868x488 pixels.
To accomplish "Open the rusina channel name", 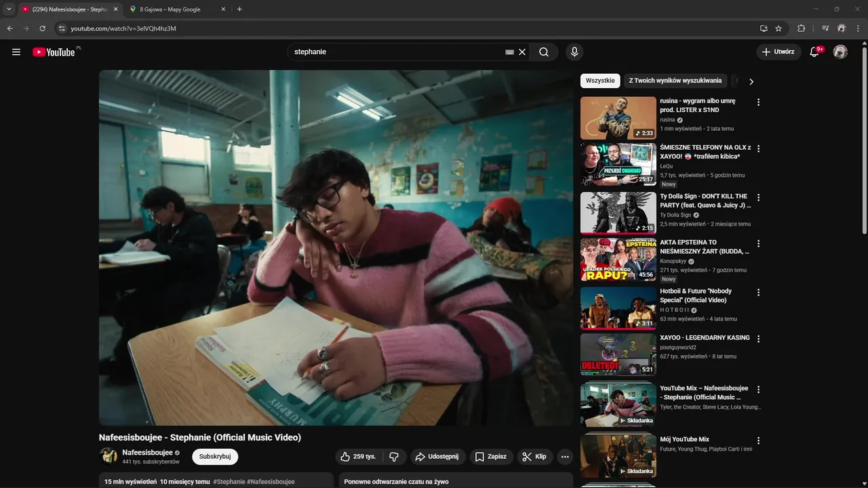I will point(667,119).
